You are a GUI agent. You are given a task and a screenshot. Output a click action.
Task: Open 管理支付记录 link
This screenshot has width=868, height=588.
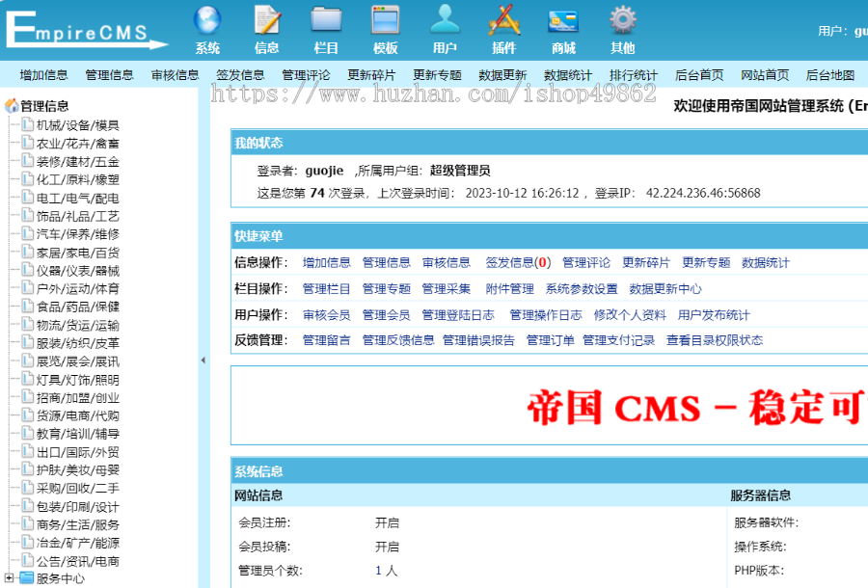pos(618,339)
